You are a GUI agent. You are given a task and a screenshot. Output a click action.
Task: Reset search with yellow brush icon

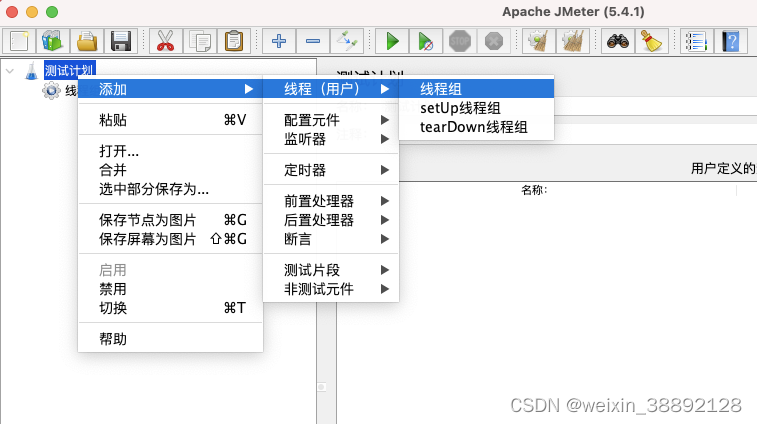click(651, 41)
